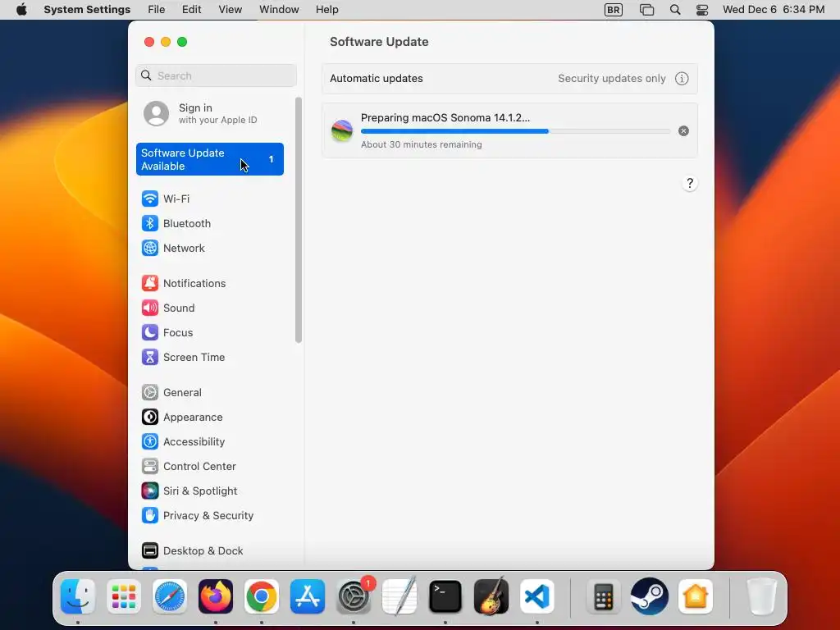This screenshot has height=630, width=840.
Task: Click the 'Software Update' pane title
Action: [x=379, y=42]
